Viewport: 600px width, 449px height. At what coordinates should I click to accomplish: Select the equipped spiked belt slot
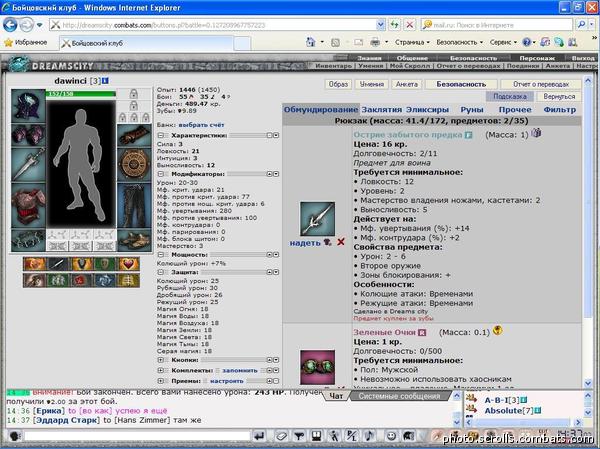coord(28,240)
